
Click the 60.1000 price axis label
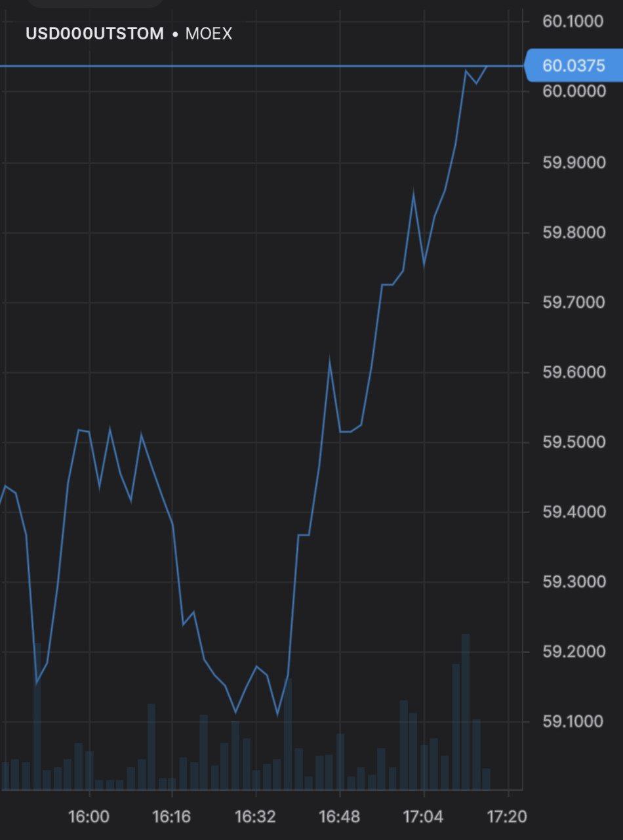(573, 22)
